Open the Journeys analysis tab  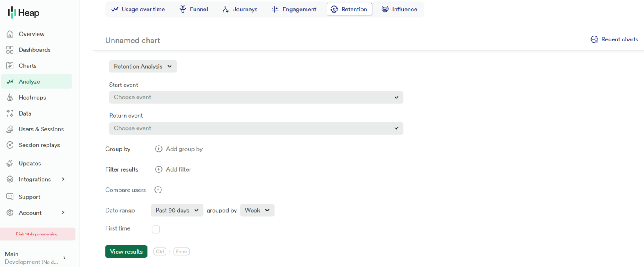click(x=239, y=9)
